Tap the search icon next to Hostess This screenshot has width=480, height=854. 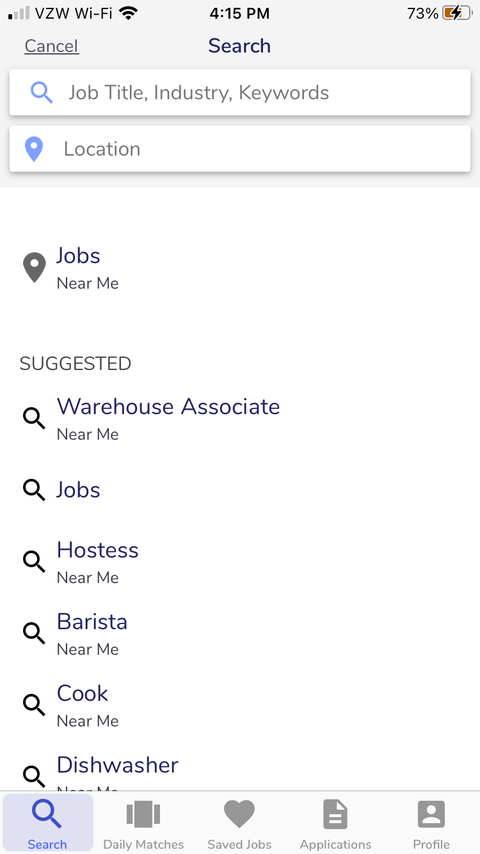[34, 562]
